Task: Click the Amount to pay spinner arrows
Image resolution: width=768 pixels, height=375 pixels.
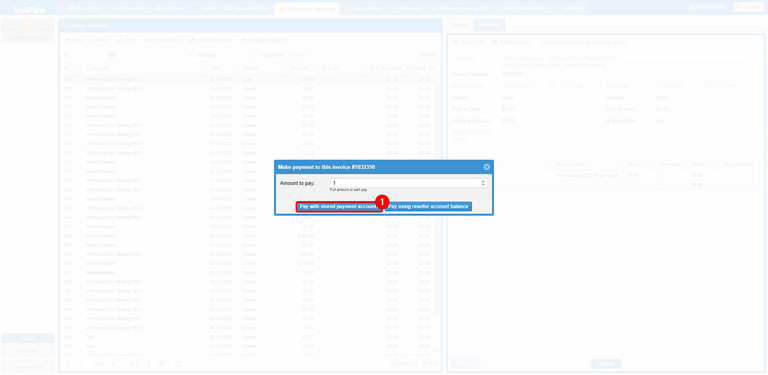Action: (x=483, y=183)
